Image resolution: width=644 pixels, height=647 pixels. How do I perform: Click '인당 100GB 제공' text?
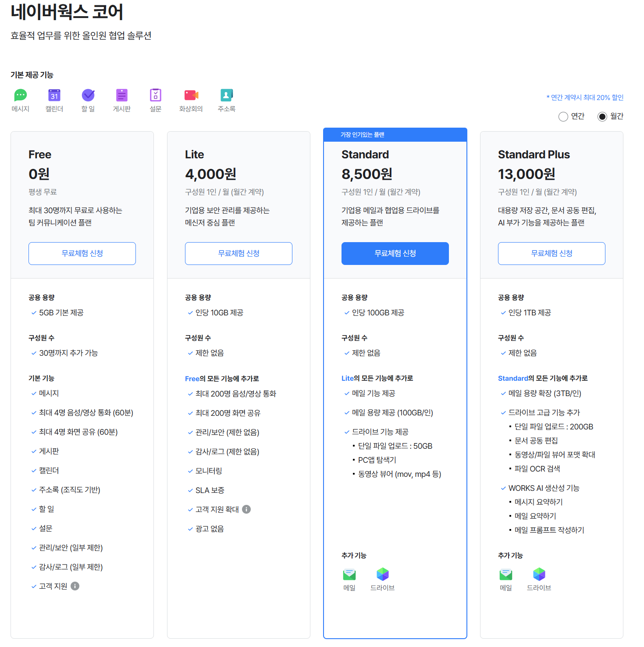coord(378,313)
